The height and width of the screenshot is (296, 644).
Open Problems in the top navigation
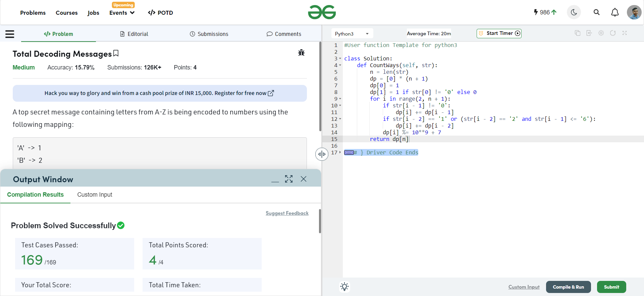(33, 13)
